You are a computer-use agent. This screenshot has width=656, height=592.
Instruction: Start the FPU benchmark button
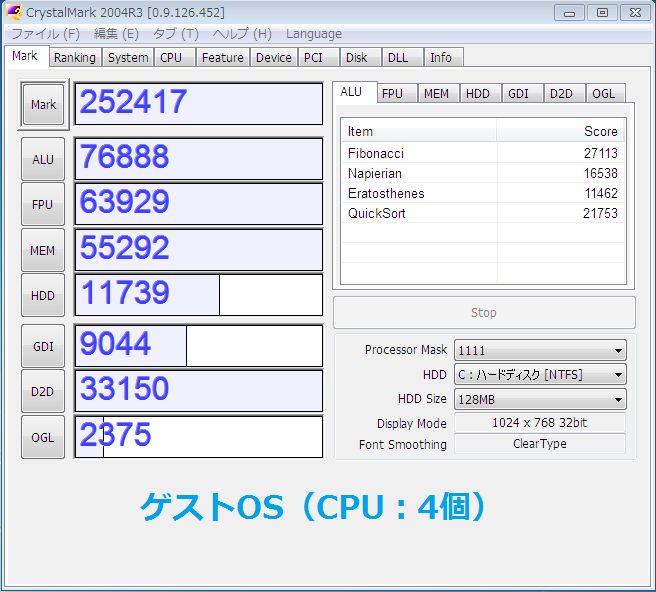tap(43, 204)
